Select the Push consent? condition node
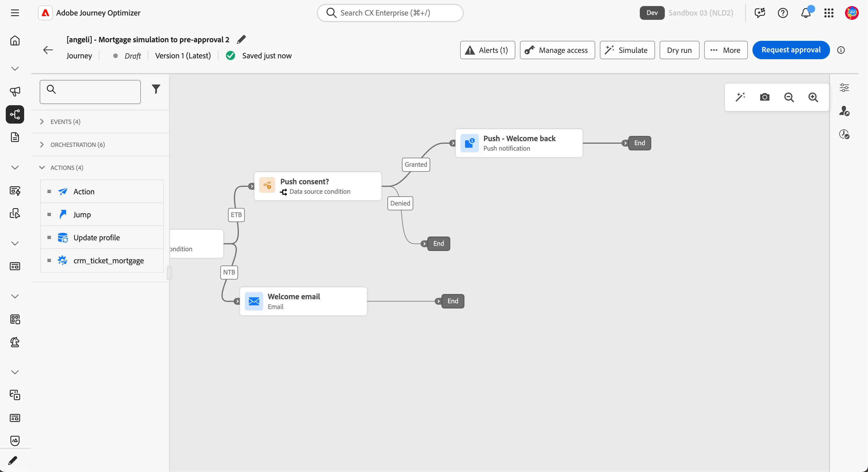 coord(318,186)
